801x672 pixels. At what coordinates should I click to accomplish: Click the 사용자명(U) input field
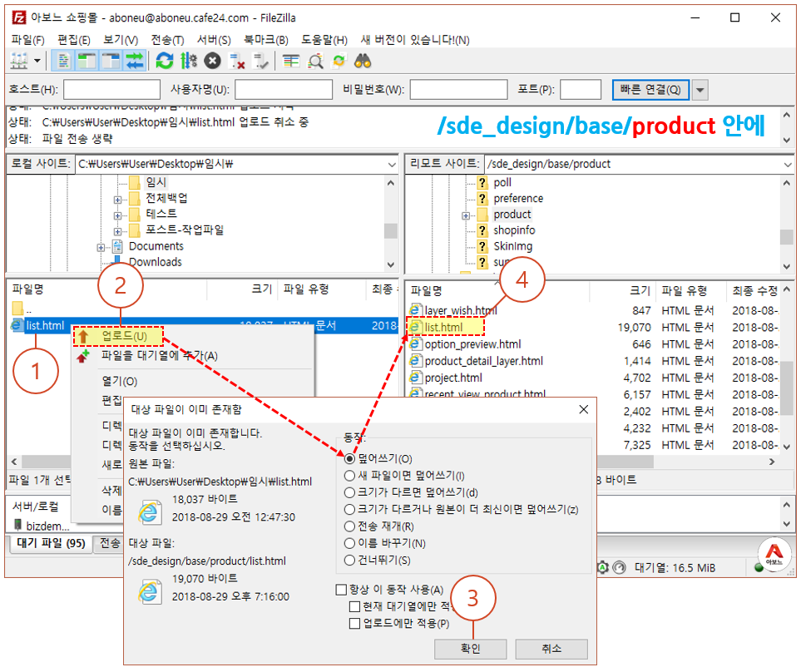point(284,90)
